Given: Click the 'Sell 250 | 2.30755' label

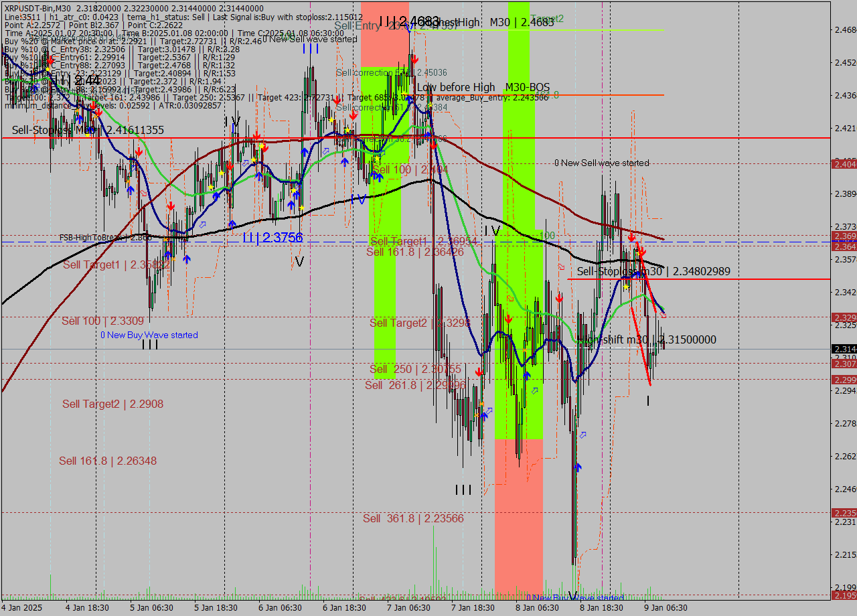Looking at the screenshot, I should coord(415,369).
